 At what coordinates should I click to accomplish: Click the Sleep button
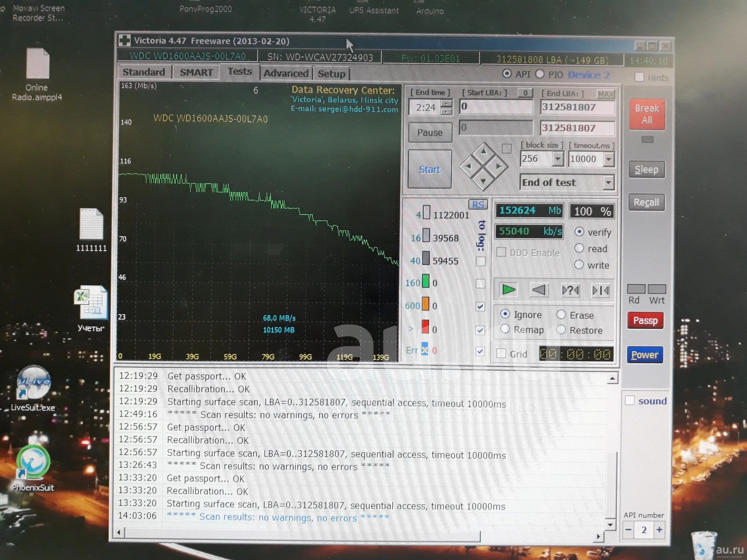pos(646,169)
